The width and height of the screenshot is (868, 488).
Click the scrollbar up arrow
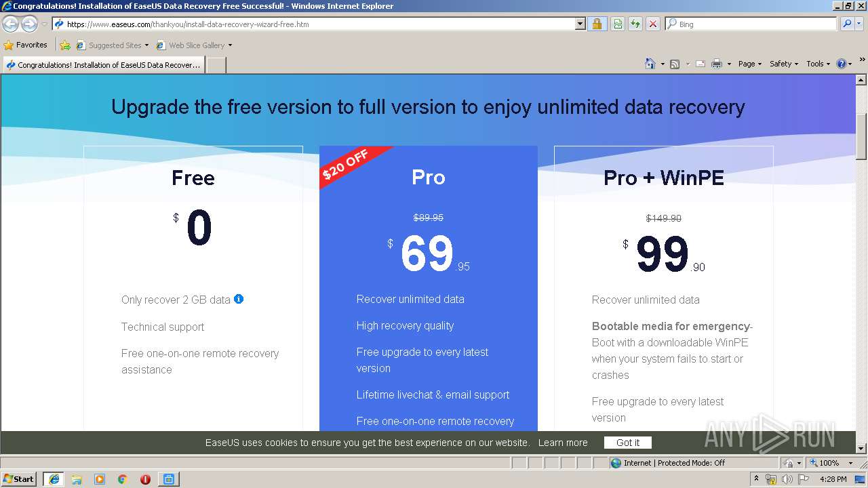pos(861,80)
